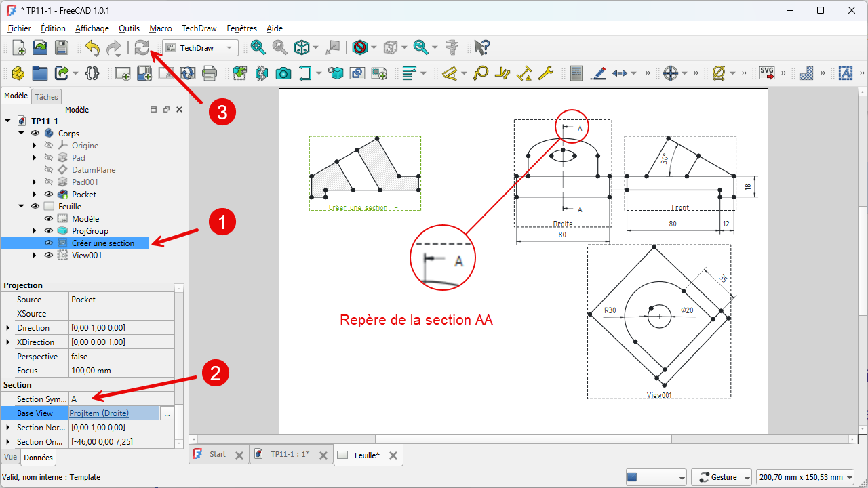This screenshot has width=868, height=488.
Task: Open a file with the folder icon
Action: point(40,47)
